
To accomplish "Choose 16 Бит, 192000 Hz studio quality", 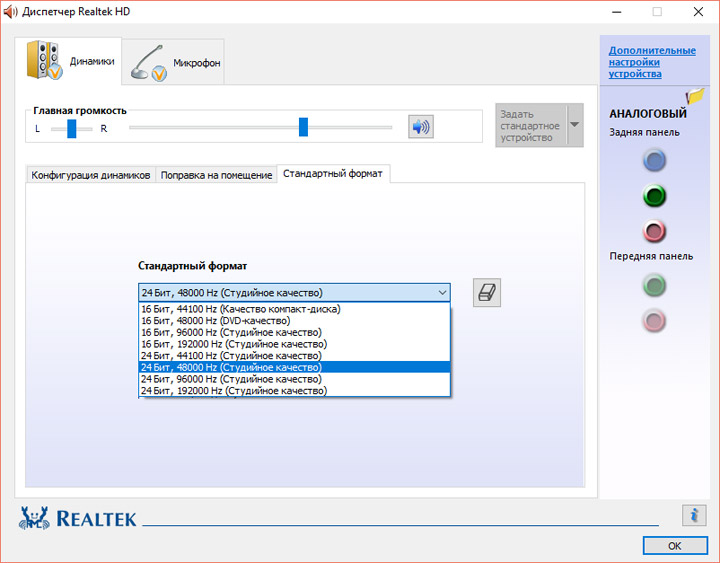I will coord(294,344).
